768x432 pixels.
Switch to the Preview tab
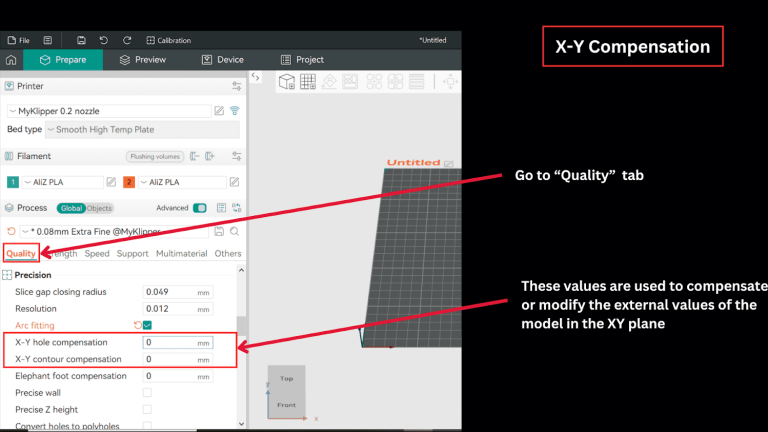(143, 60)
